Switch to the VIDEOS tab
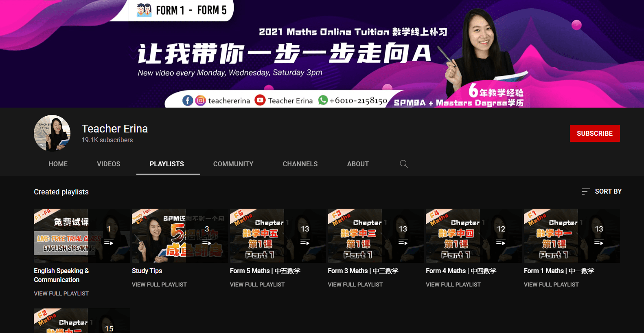Screen dimensions: 644x333 [x=109, y=164]
